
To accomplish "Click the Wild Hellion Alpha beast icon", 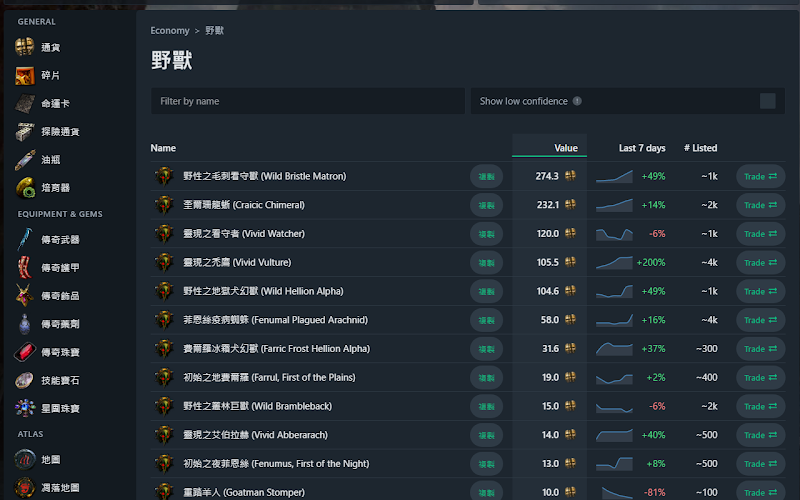I will click(164, 291).
